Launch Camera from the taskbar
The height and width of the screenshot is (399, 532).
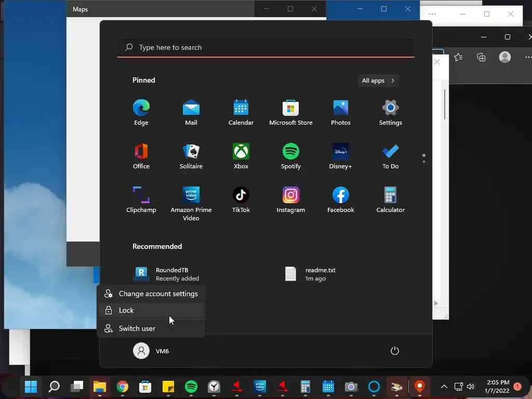coord(351,387)
